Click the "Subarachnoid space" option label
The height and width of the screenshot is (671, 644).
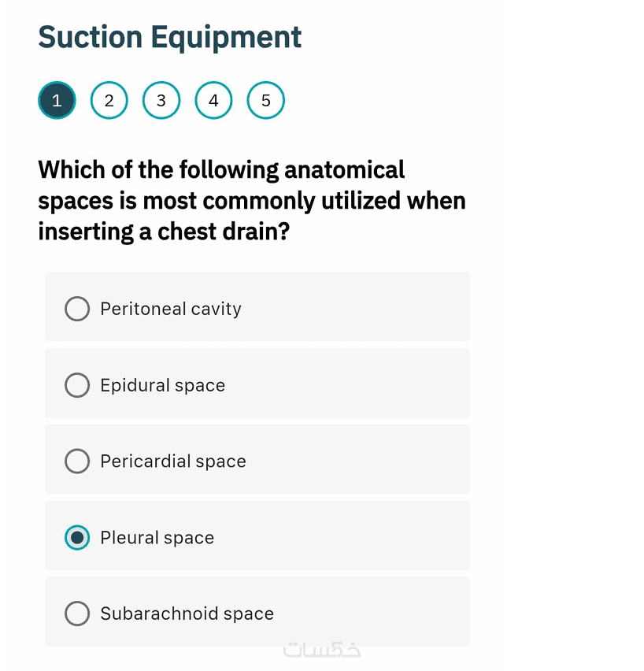click(x=187, y=614)
